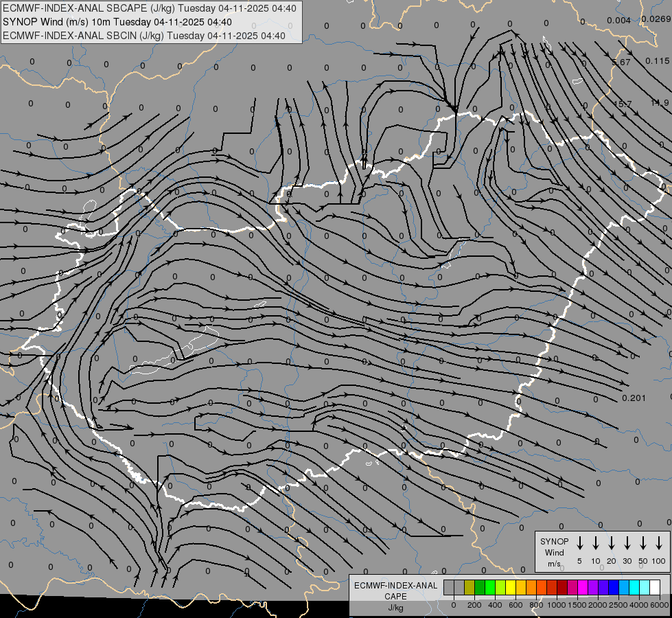Pick the leftmost gray CAPE legend swatch
Screen dimensions: 672x618
pos(449,587)
